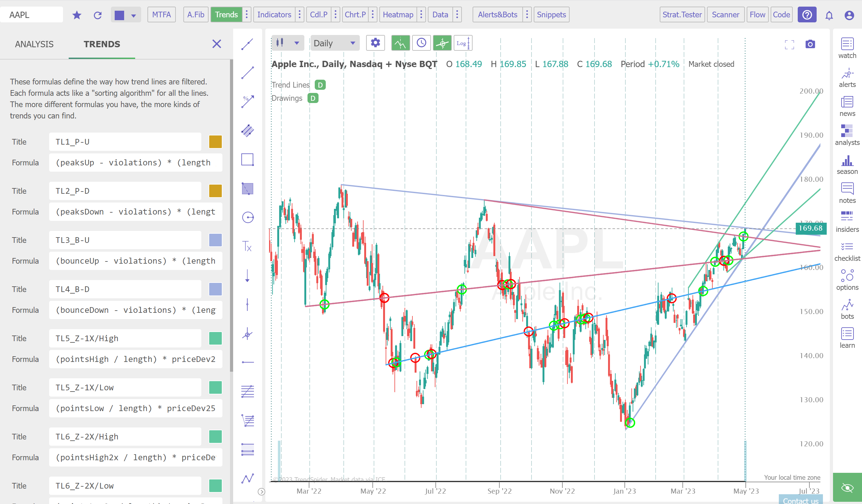This screenshot has height=504, width=862.
Task: Open the season sidebar panel
Action: [x=847, y=164]
